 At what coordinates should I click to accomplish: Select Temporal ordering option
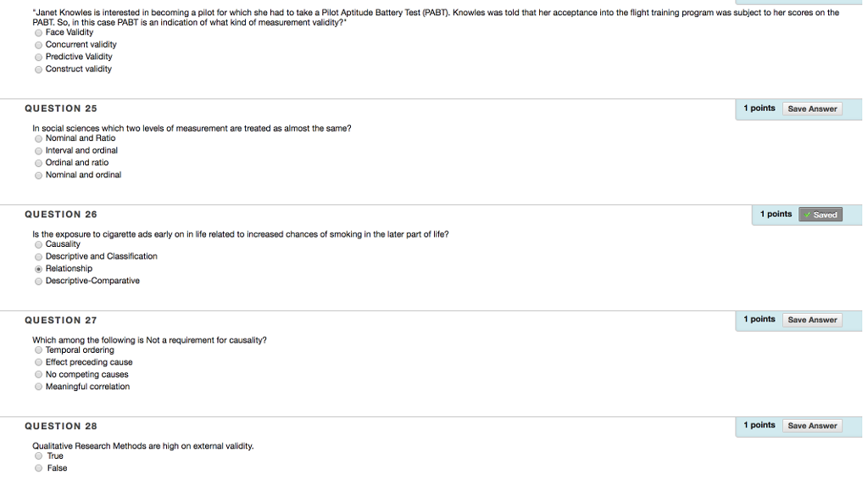[x=39, y=350]
